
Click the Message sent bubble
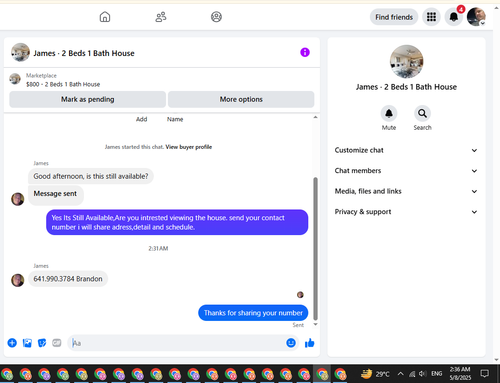coord(55,194)
